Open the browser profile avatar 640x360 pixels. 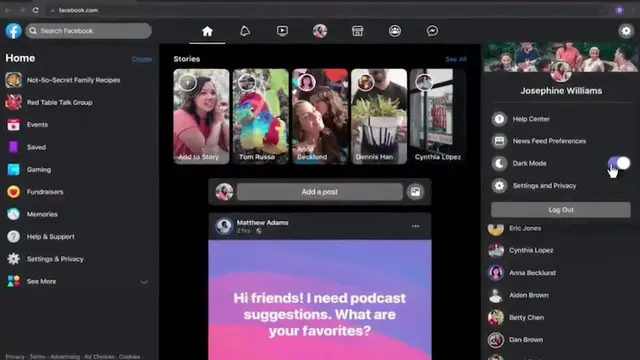(619, 10)
